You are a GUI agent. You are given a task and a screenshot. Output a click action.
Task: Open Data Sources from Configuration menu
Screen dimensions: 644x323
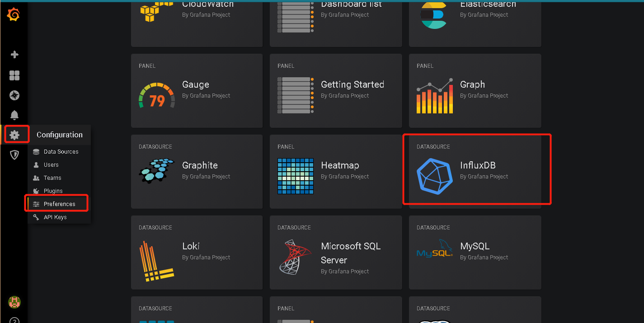point(61,152)
